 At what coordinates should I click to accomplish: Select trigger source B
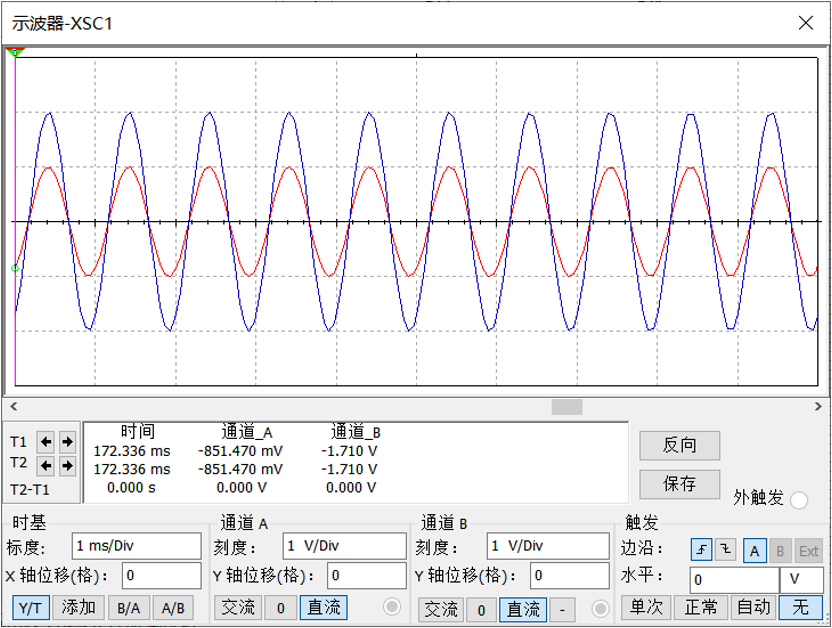[x=780, y=550]
